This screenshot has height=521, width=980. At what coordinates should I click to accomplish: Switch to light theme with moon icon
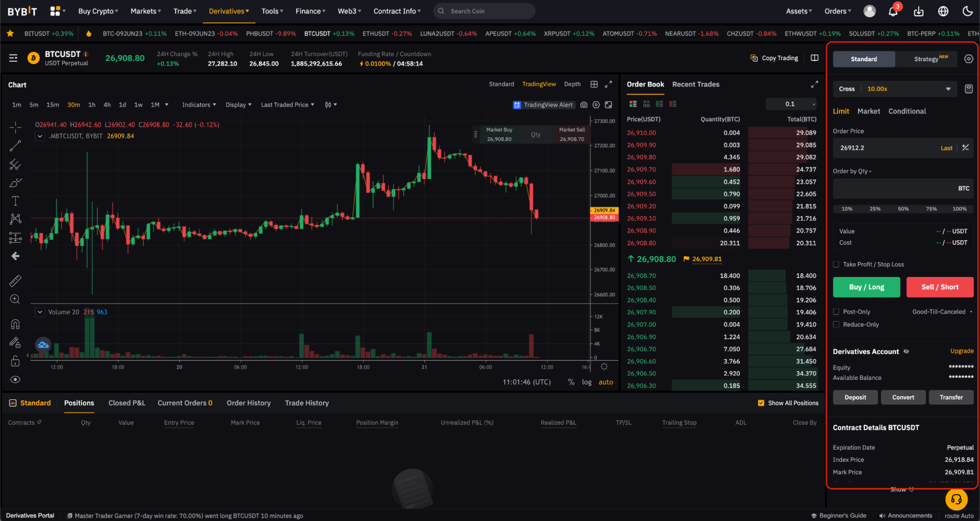[968, 11]
